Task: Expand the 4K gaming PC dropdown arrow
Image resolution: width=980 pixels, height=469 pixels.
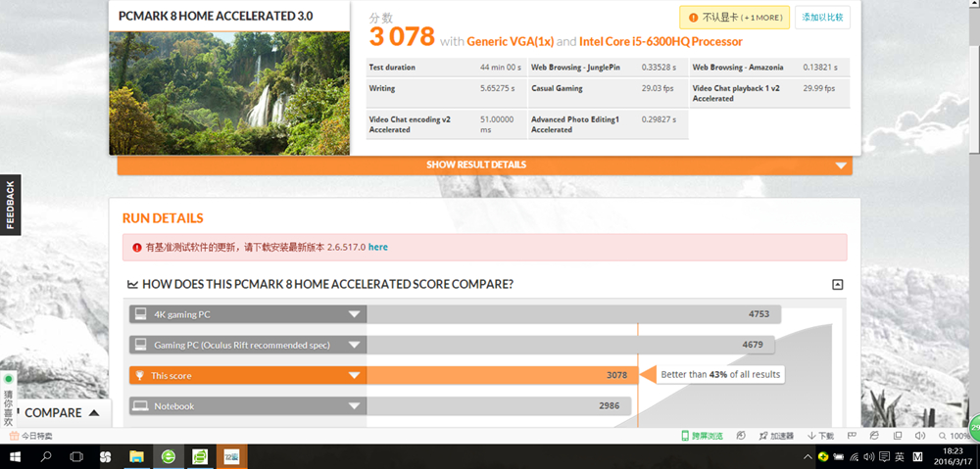Action: [x=355, y=314]
